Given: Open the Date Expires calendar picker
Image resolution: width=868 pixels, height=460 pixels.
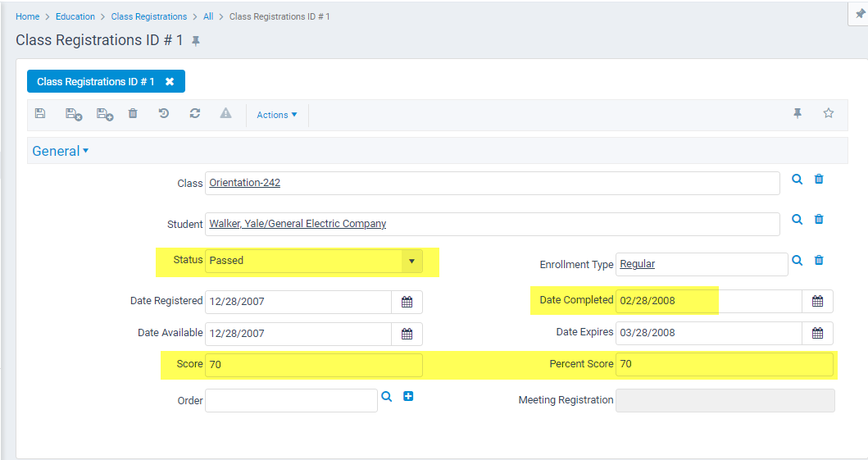Looking at the screenshot, I should [x=818, y=333].
